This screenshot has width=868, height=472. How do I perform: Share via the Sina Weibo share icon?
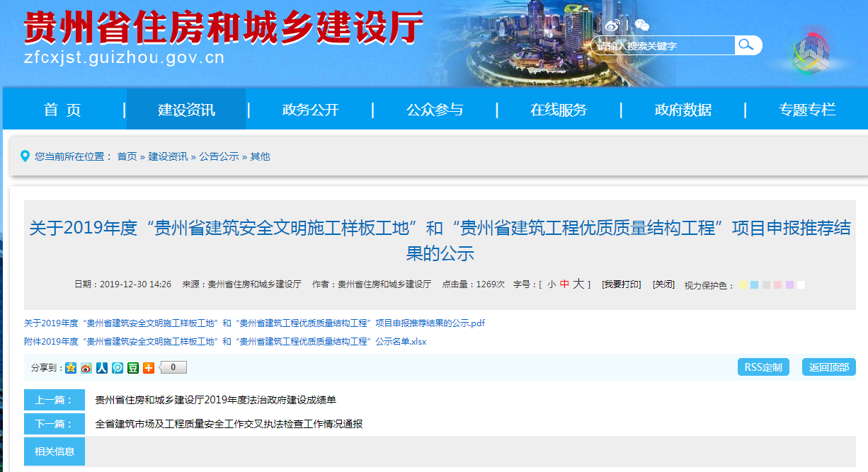coord(86,367)
